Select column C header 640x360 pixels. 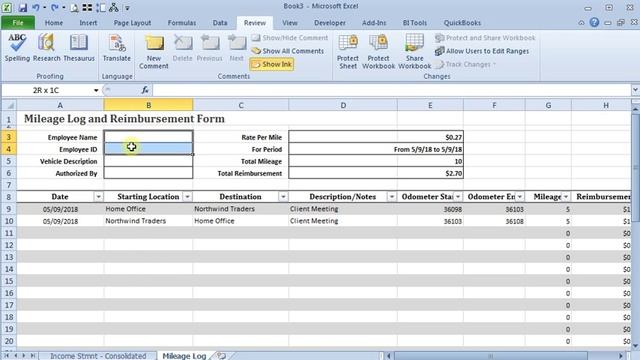(241, 105)
